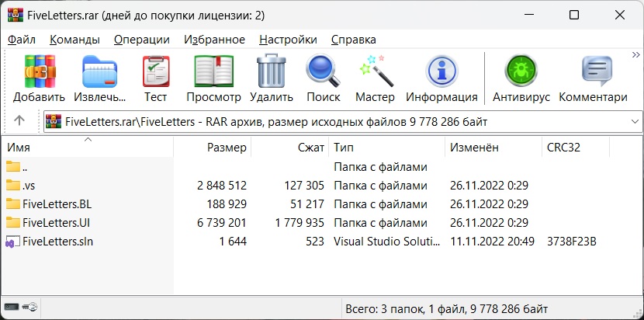The height and width of the screenshot is (320, 644).
Task: Go up one folder level arrow
Action: coord(20,120)
